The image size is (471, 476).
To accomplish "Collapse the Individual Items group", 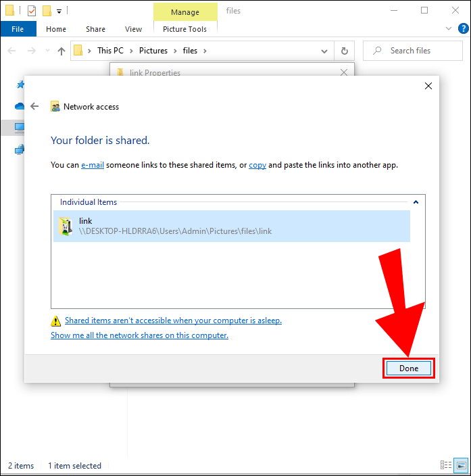I will coord(416,202).
